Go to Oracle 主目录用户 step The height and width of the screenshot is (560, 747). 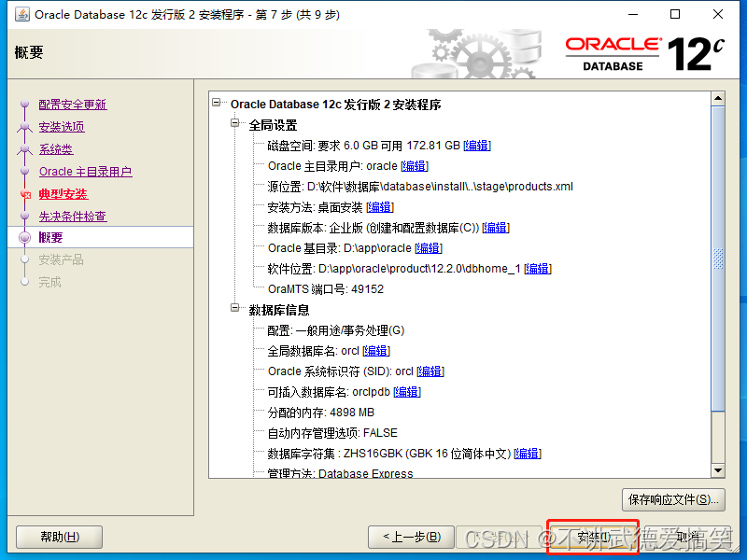pyautogui.click(x=86, y=172)
